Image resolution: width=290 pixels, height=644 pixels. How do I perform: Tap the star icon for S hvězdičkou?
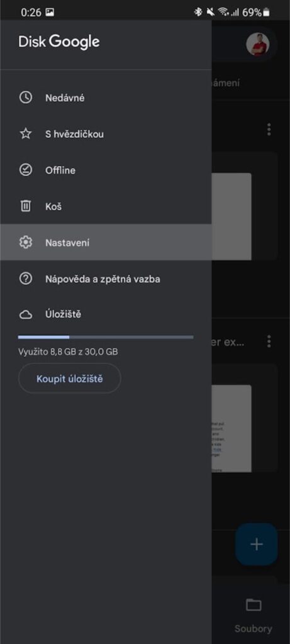[x=26, y=134]
